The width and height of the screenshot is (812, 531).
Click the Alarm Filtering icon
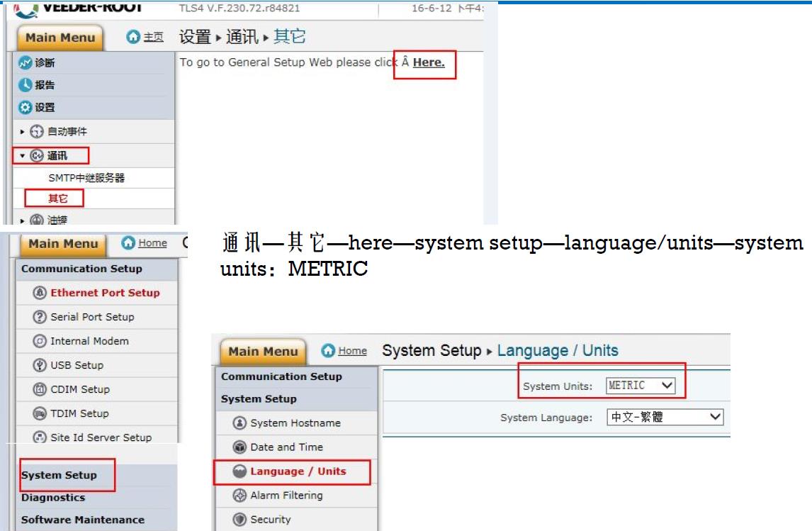pyautogui.click(x=239, y=496)
